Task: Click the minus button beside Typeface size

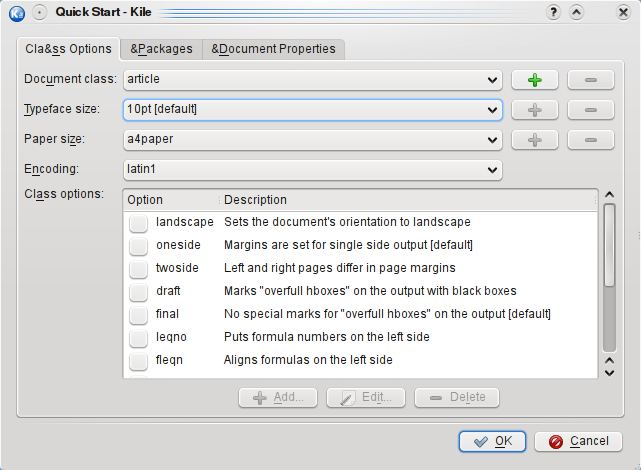Action: point(590,110)
